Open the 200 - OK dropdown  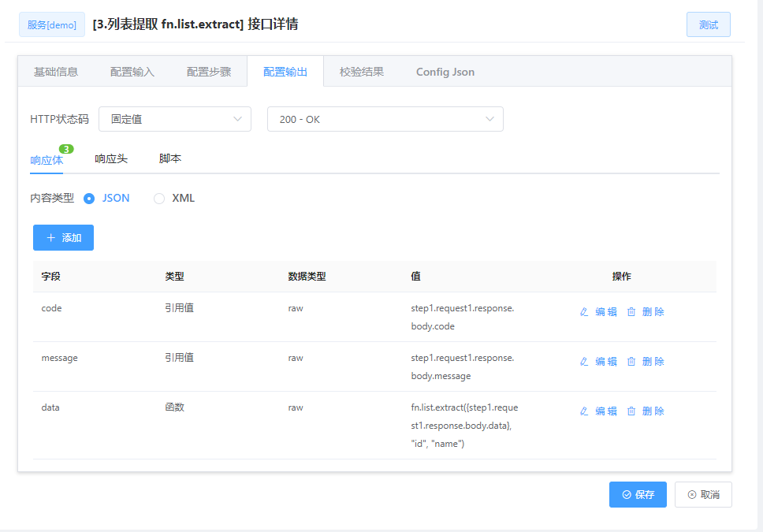point(385,118)
